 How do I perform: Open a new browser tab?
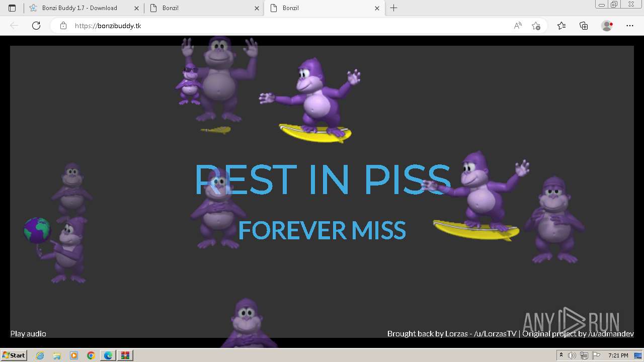[x=394, y=8]
